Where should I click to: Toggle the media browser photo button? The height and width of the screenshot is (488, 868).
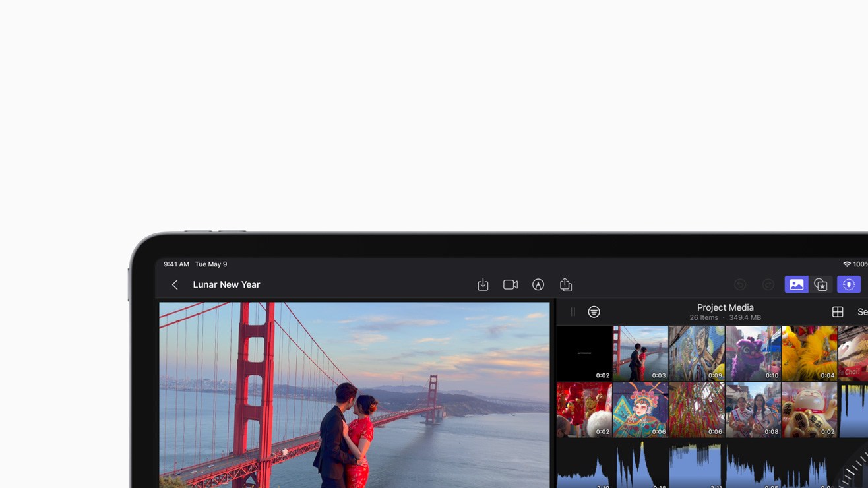(x=796, y=285)
